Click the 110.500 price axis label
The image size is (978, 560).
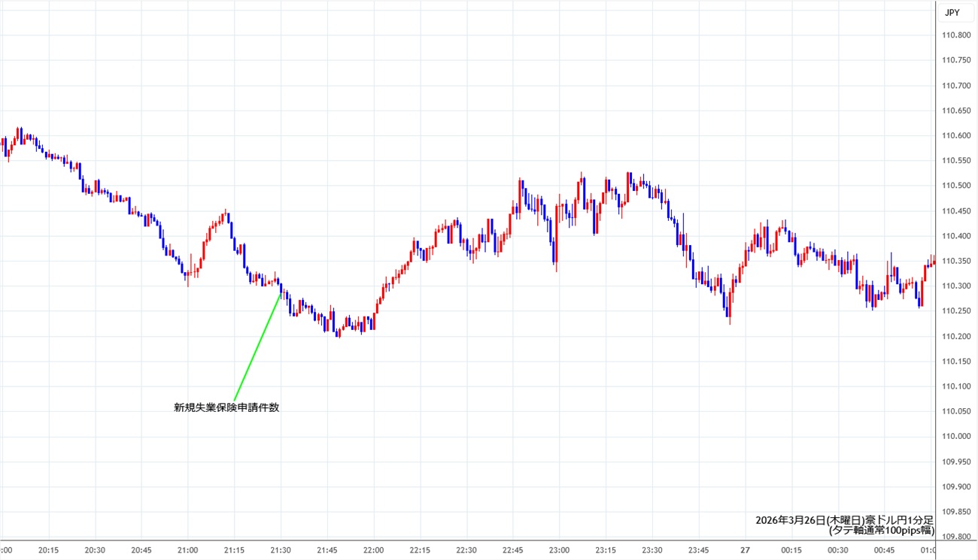[955, 186]
